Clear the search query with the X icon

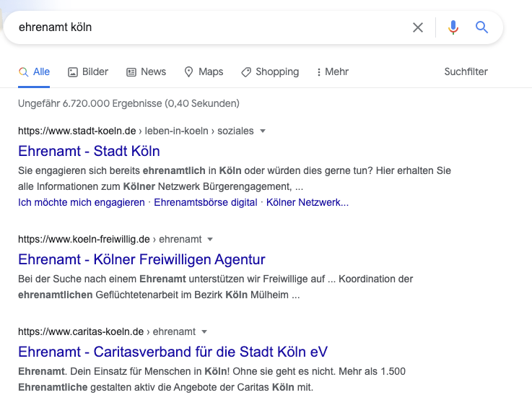(x=418, y=27)
